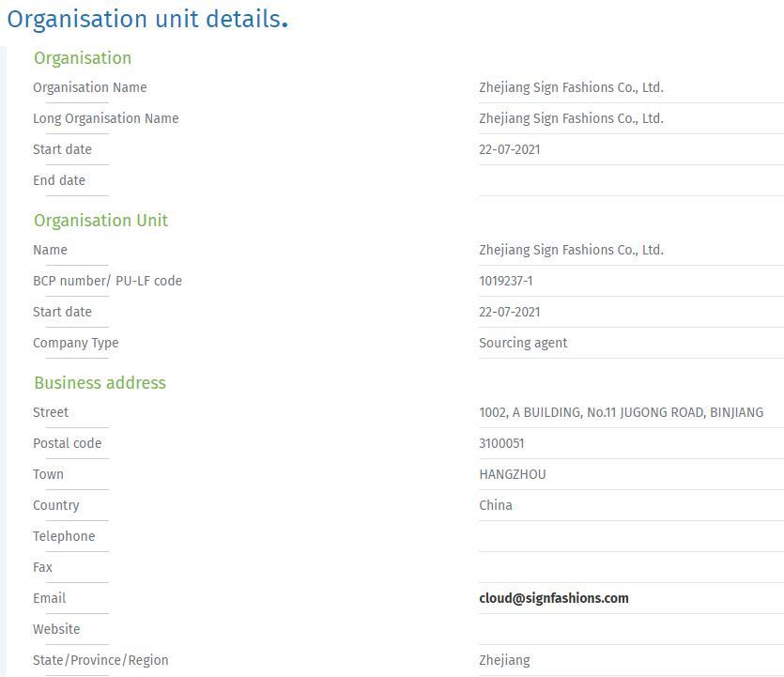Image resolution: width=784 pixels, height=677 pixels.
Task: Click the empty Website value field
Action: tap(629, 629)
